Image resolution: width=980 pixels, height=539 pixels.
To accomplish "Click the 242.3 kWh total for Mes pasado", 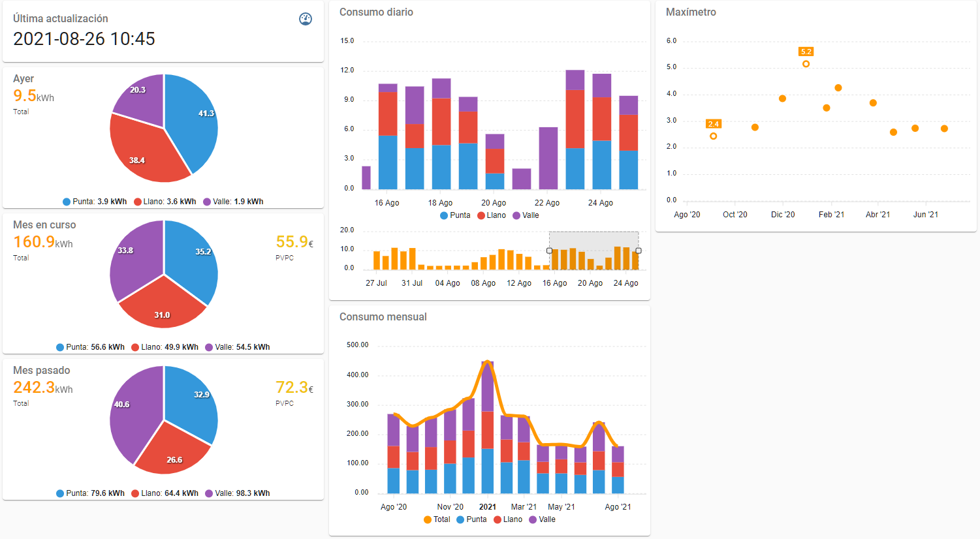I will coord(43,388).
